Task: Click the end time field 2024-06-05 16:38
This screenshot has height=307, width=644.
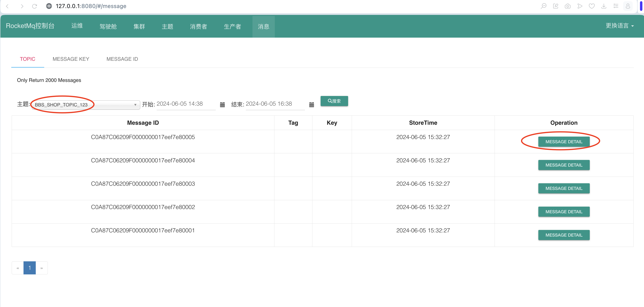Action: tap(275, 104)
